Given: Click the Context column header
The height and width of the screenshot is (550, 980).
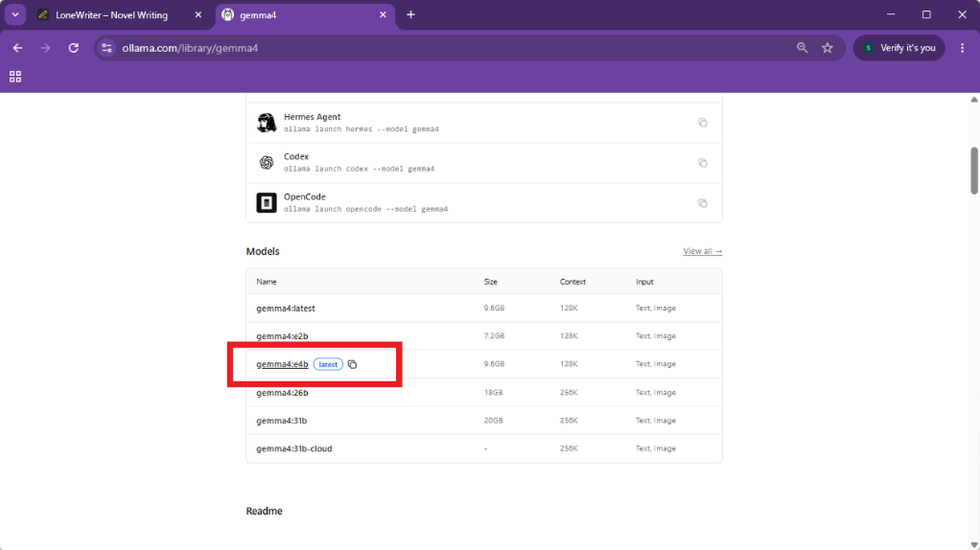Looking at the screenshot, I should [x=572, y=282].
